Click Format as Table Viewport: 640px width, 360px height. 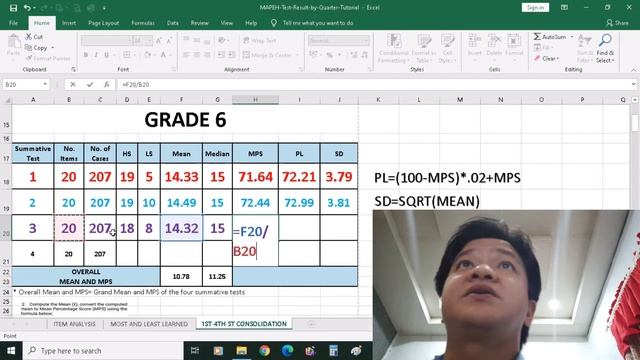[424, 48]
